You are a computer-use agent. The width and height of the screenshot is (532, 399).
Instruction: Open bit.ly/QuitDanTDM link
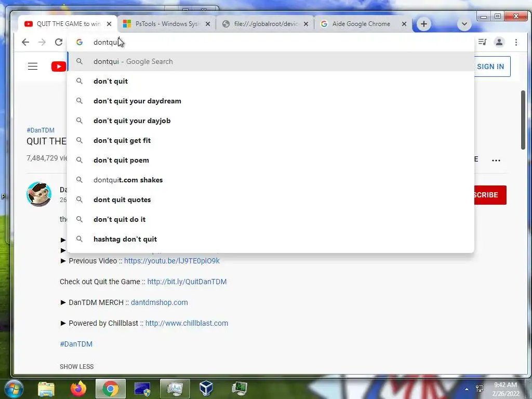187,282
